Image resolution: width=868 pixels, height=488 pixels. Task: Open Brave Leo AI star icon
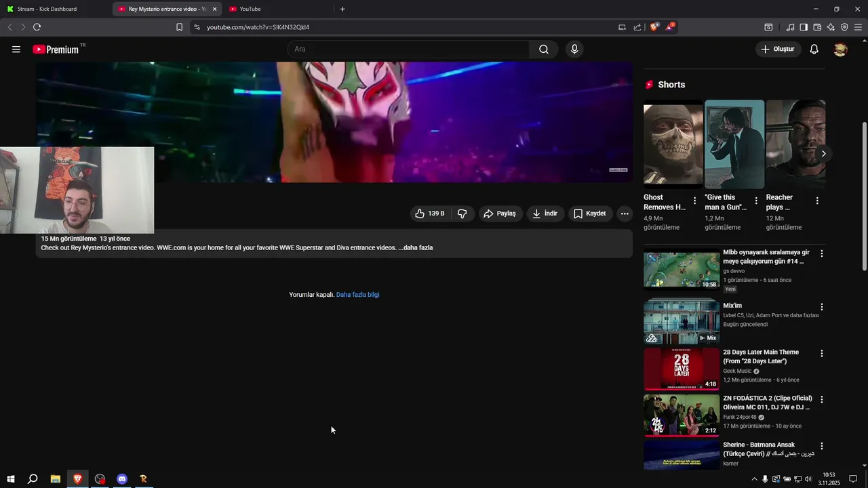point(831,27)
